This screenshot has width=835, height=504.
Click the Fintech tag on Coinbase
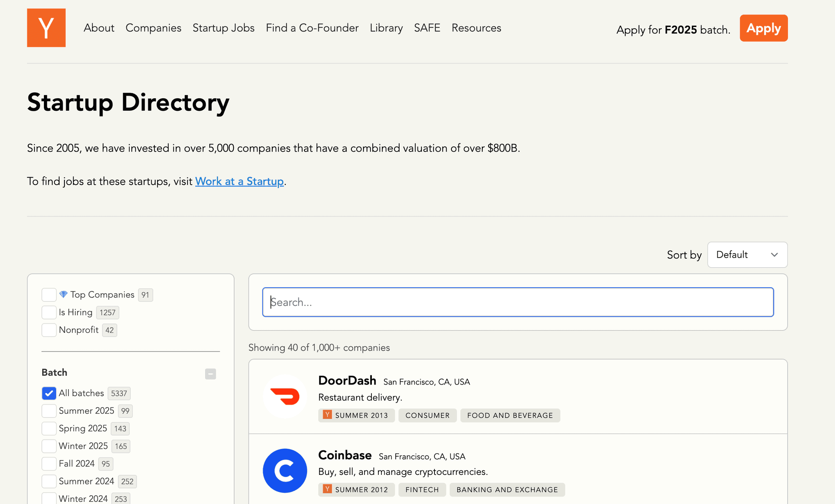point(422,490)
